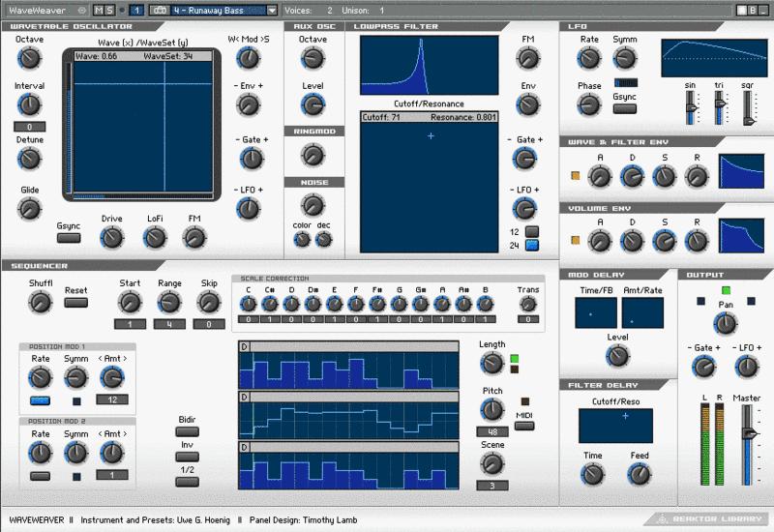Click the small square under Position Mod 1 Symm
The width and height of the screenshot is (774, 532).
tap(76, 401)
